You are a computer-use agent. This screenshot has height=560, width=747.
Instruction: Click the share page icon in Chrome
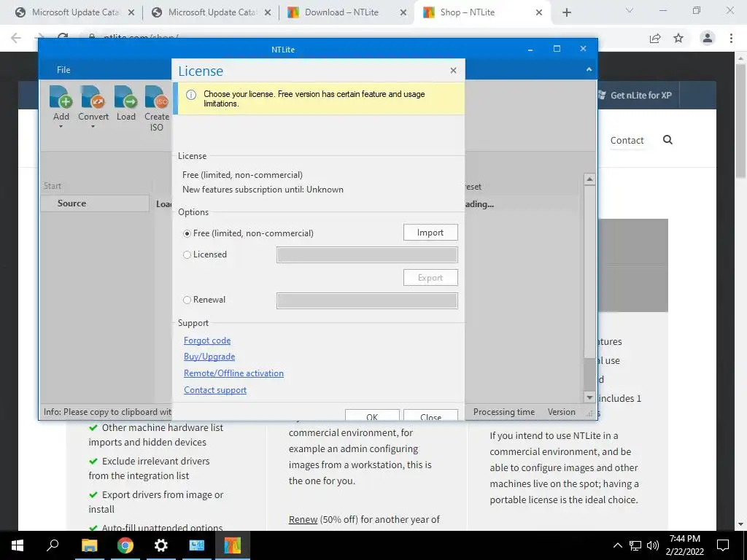tap(655, 38)
